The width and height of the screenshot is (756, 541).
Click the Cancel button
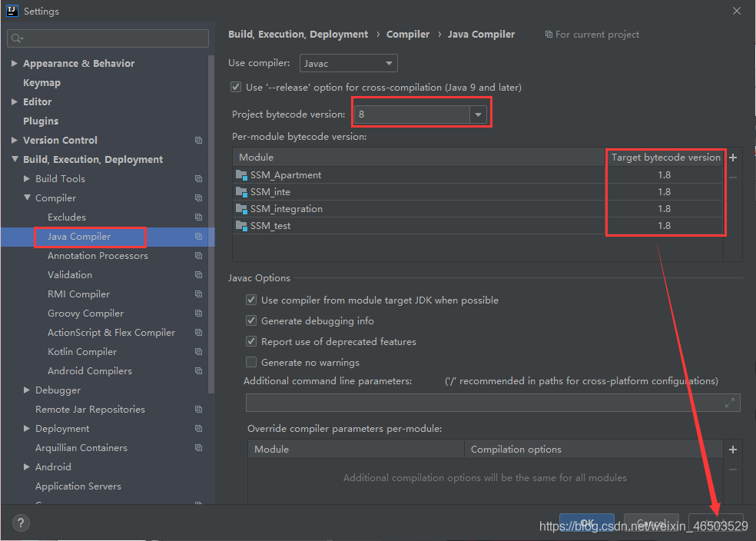click(652, 523)
